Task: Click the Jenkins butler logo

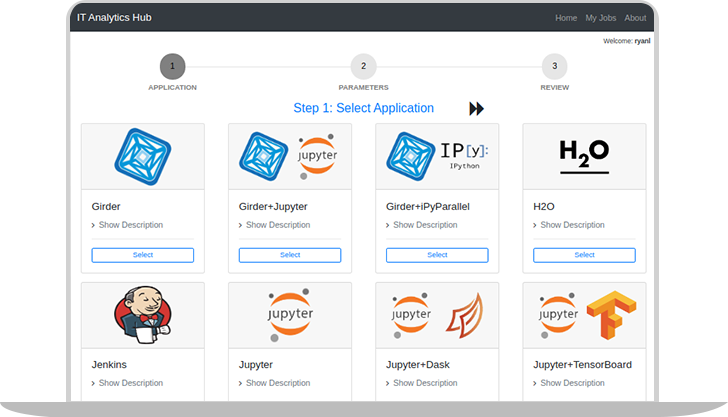Action: (143, 315)
